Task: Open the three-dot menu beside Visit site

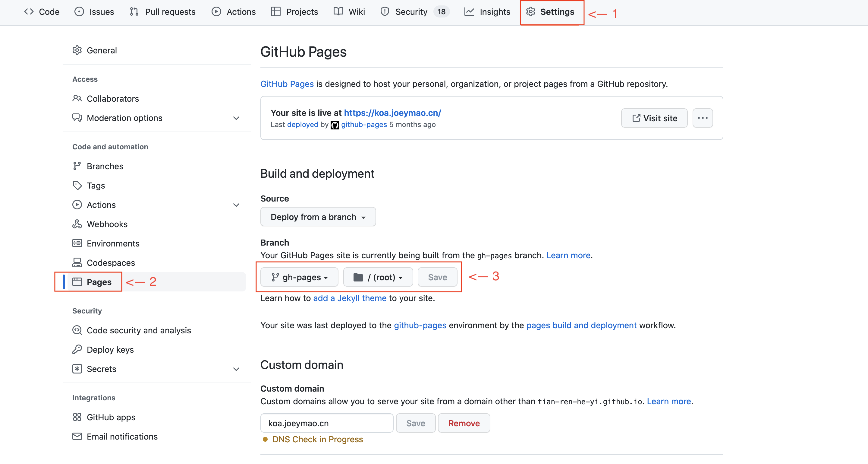Action: [x=702, y=118]
